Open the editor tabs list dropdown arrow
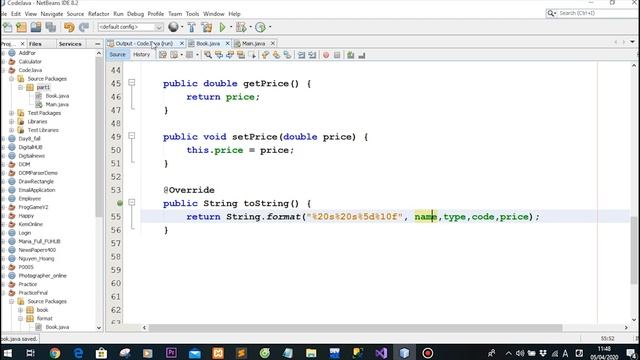Viewport: 640px width, 360px height. click(x=632, y=42)
